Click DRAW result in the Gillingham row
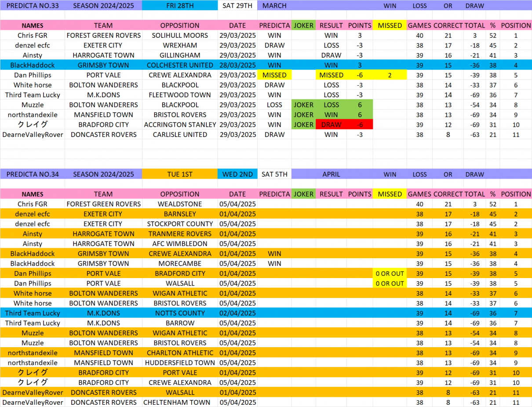 [331, 55]
